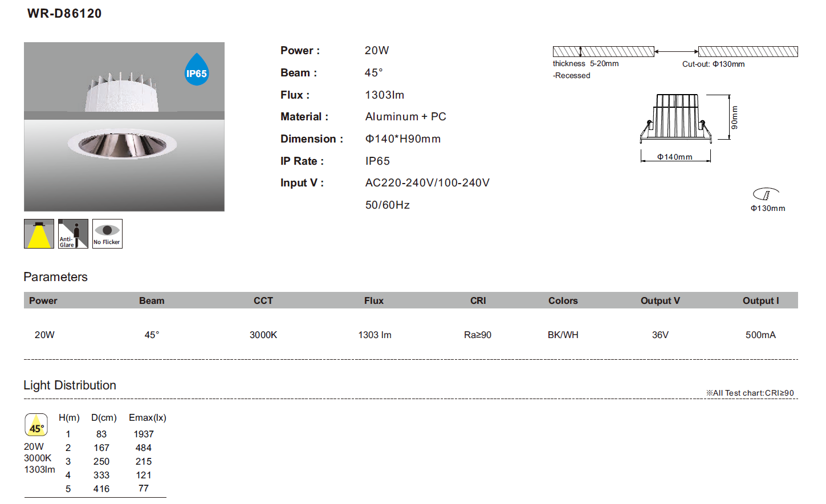Click the 3000K CCT table cell

[263, 335]
